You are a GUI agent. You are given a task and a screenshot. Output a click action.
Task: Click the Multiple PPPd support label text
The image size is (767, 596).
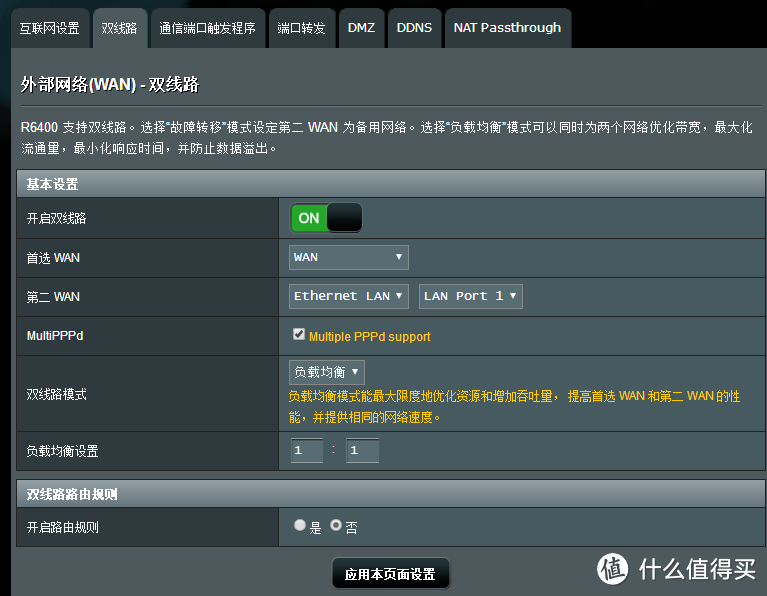click(x=370, y=337)
